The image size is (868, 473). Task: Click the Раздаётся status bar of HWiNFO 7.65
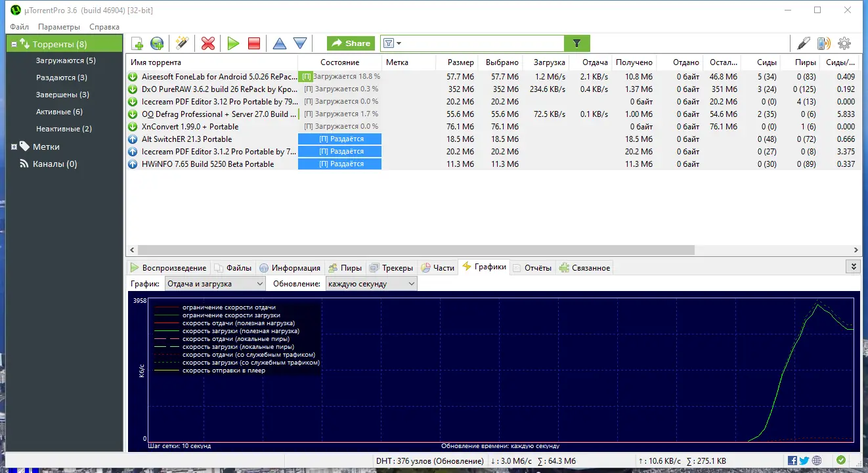(x=339, y=164)
